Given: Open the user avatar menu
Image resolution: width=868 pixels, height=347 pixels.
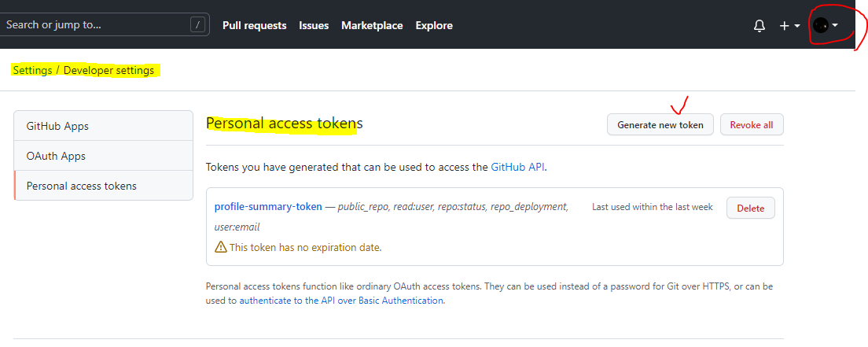Looking at the screenshot, I should pyautogui.click(x=826, y=25).
